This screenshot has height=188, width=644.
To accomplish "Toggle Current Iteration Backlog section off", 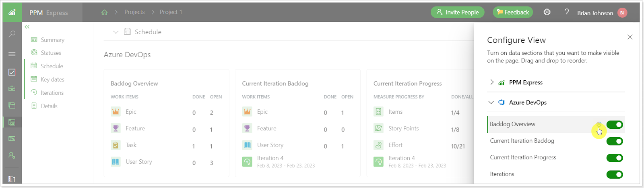I will tap(615, 141).
